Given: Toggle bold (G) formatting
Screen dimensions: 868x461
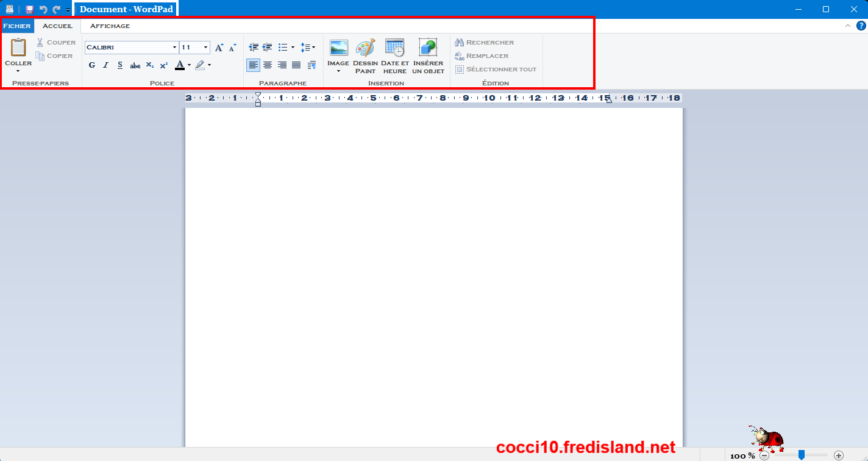Looking at the screenshot, I should click(x=92, y=65).
